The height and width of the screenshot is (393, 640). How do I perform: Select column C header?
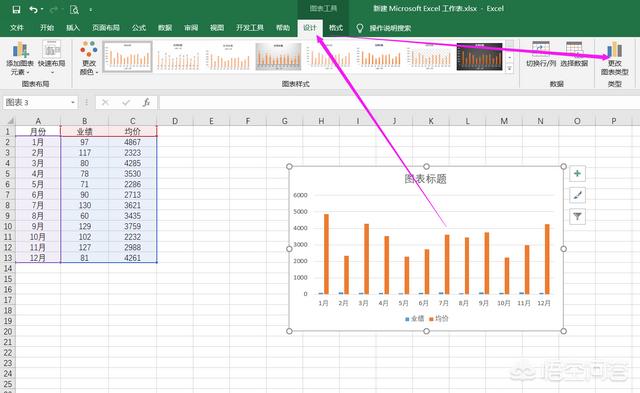(133, 121)
